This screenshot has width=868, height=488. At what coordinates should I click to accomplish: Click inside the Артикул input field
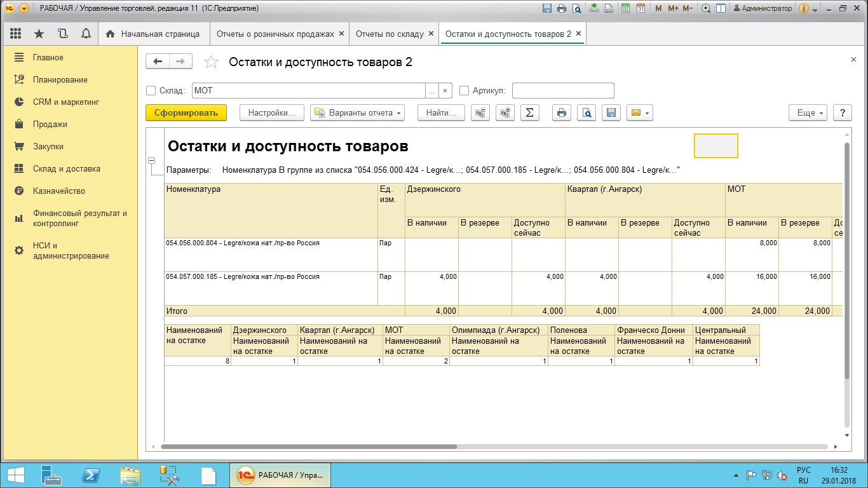[562, 91]
